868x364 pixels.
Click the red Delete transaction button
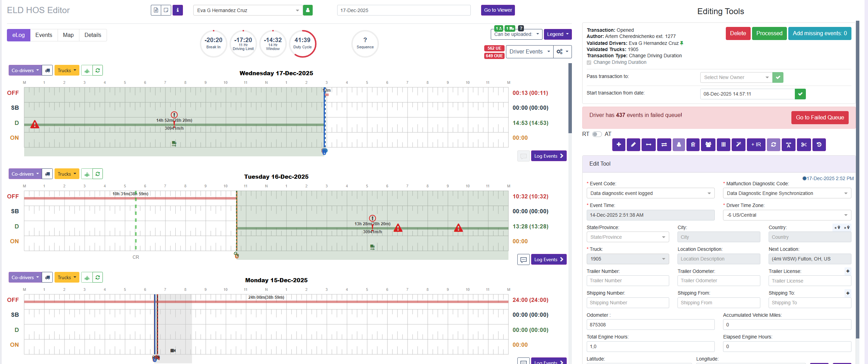pyautogui.click(x=738, y=33)
